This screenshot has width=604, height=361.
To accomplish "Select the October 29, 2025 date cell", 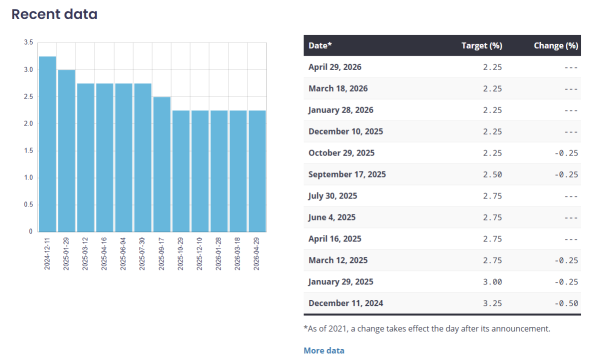I will pos(341,153).
